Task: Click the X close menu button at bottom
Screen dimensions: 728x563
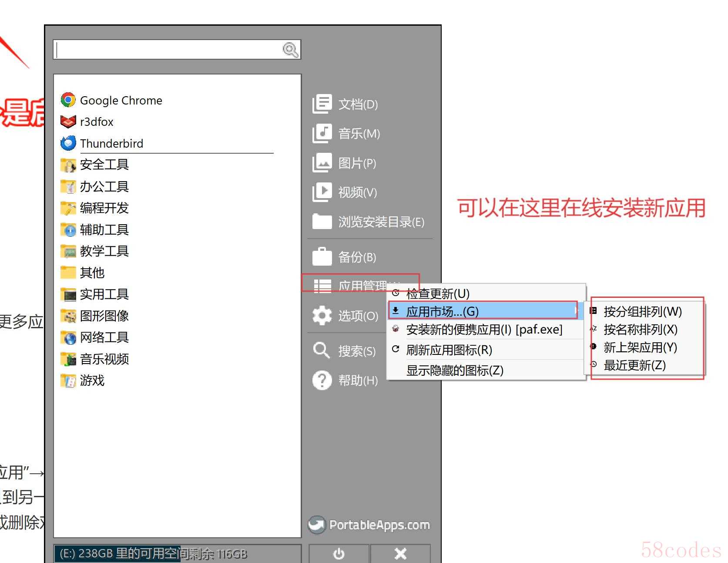Action: point(400,553)
